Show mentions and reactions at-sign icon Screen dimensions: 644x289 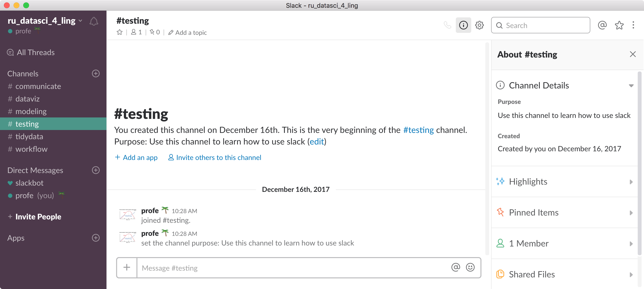[602, 25]
